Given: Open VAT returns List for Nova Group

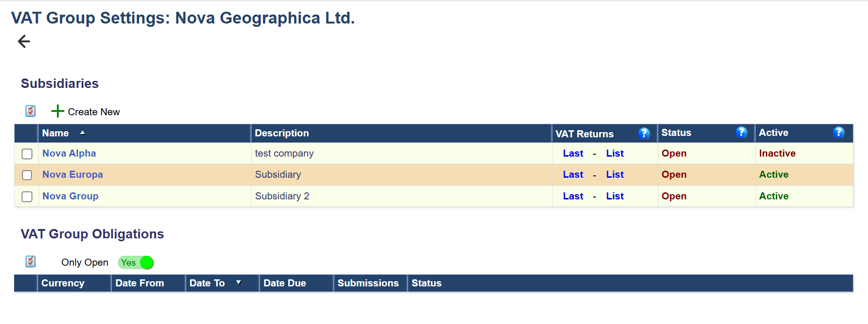Looking at the screenshot, I should pos(615,196).
